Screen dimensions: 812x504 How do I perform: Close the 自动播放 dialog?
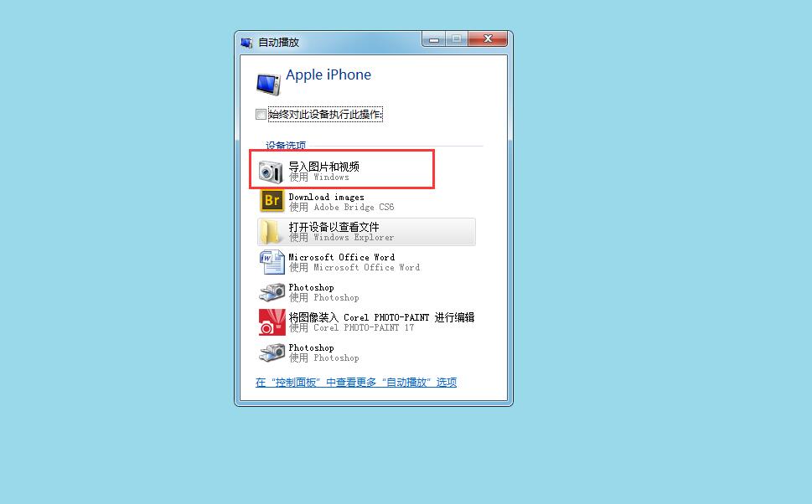[x=488, y=39]
